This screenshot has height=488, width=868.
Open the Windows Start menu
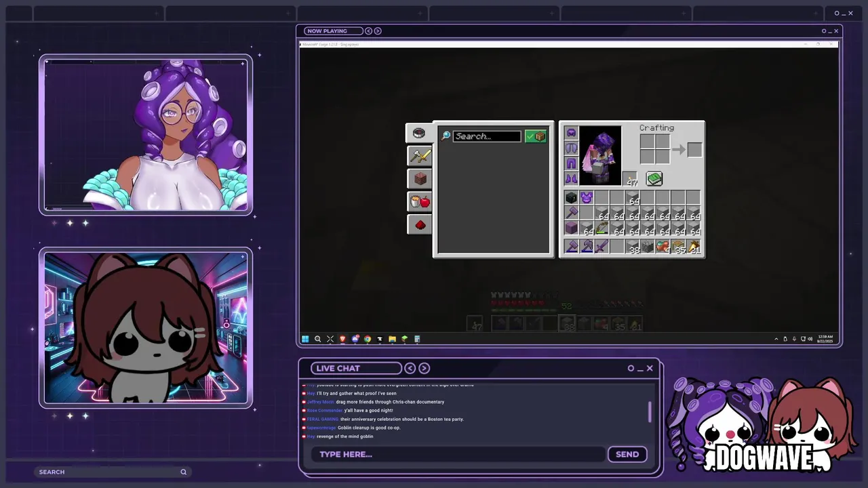[x=305, y=339]
